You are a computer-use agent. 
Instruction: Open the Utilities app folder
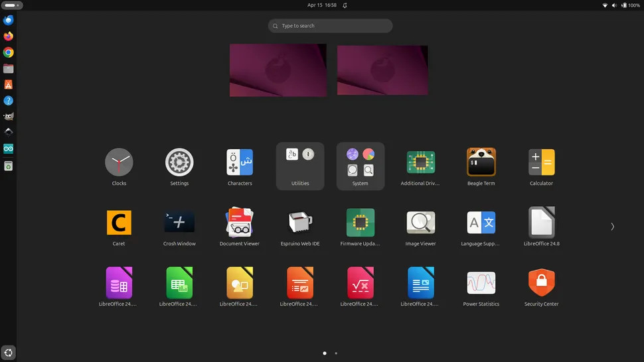point(300,166)
